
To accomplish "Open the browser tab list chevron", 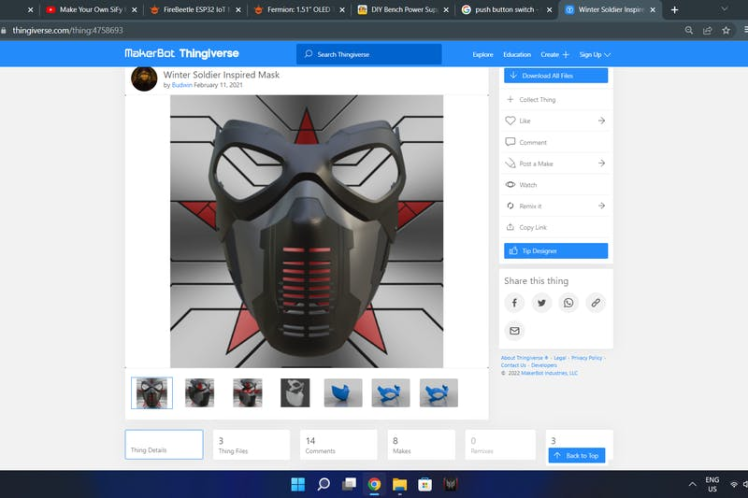I will 725,9.
